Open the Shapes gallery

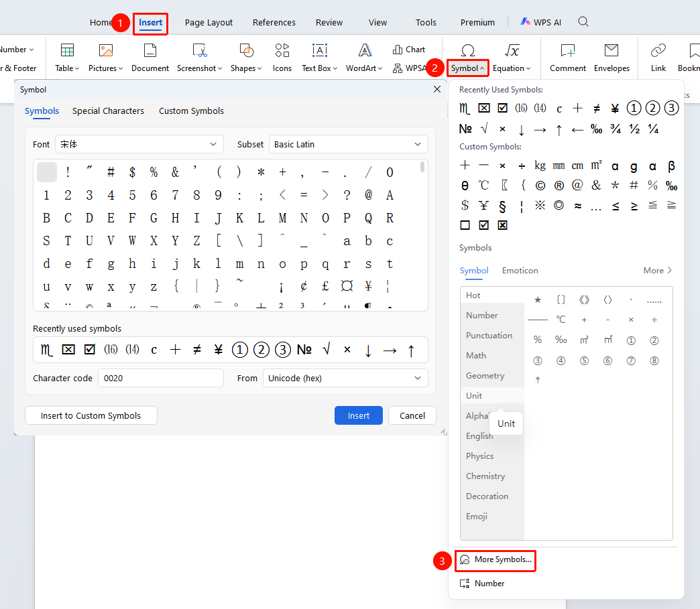pos(246,58)
